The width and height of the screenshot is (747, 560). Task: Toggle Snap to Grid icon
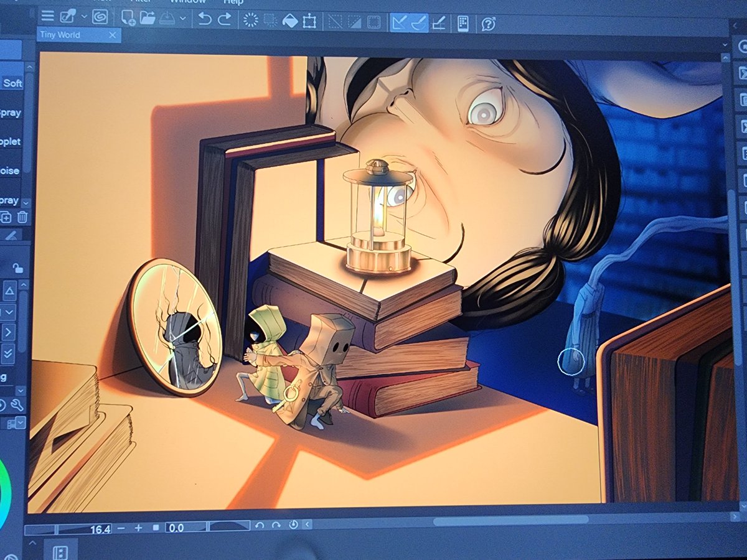439,24
